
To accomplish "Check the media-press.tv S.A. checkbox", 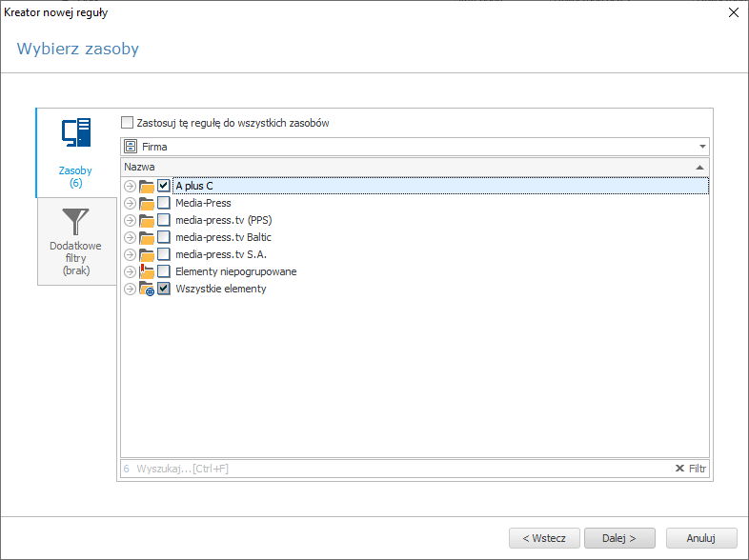I will 163,254.
